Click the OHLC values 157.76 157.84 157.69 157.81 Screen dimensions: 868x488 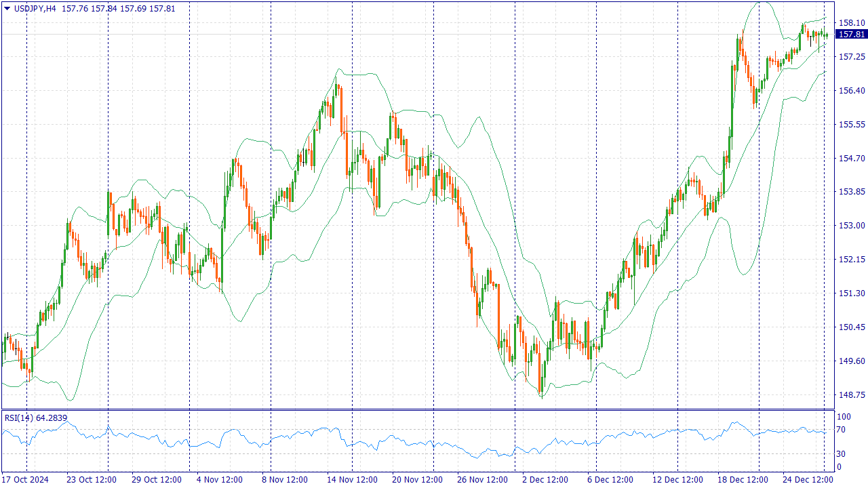click(117, 9)
